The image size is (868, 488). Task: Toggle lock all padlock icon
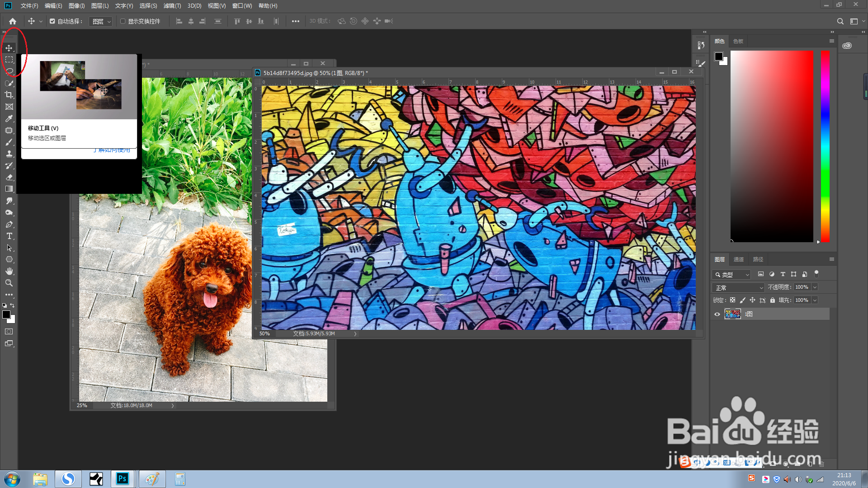[x=773, y=300]
